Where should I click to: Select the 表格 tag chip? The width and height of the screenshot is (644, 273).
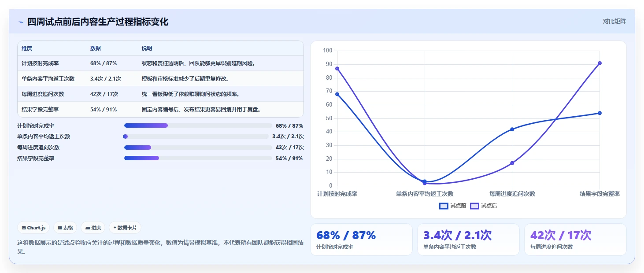[65, 228]
